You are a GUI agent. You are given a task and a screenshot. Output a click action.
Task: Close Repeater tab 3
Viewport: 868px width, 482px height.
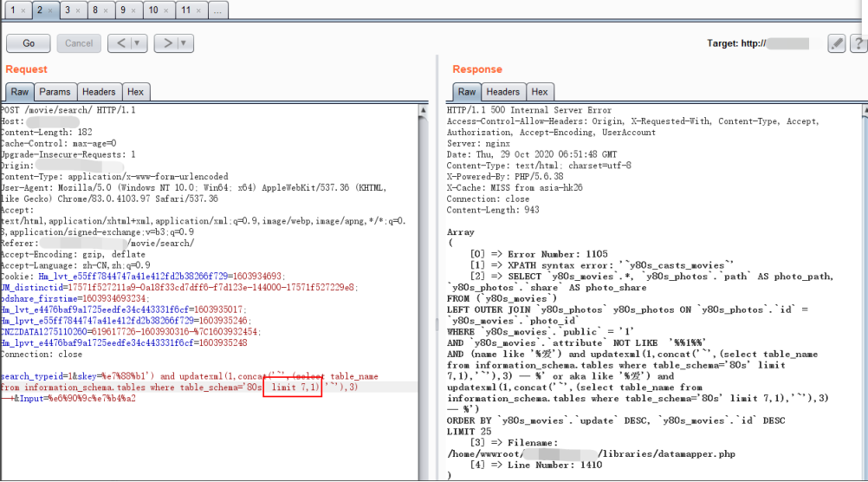pyautogui.click(x=78, y=10)
